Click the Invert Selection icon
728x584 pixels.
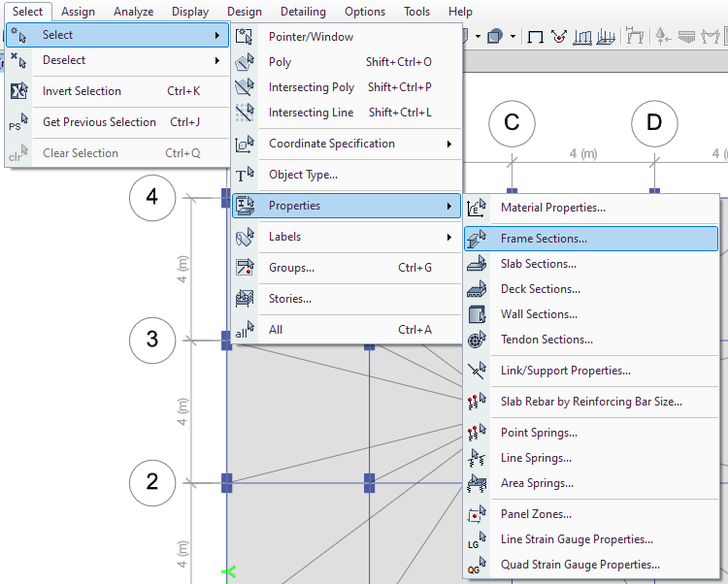18,91
